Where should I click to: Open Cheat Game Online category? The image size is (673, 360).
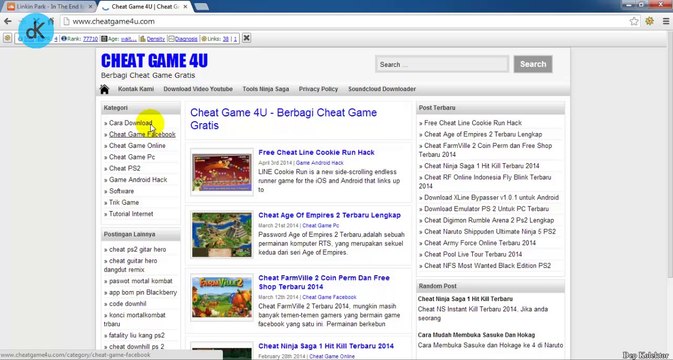(x=137, y=146)
